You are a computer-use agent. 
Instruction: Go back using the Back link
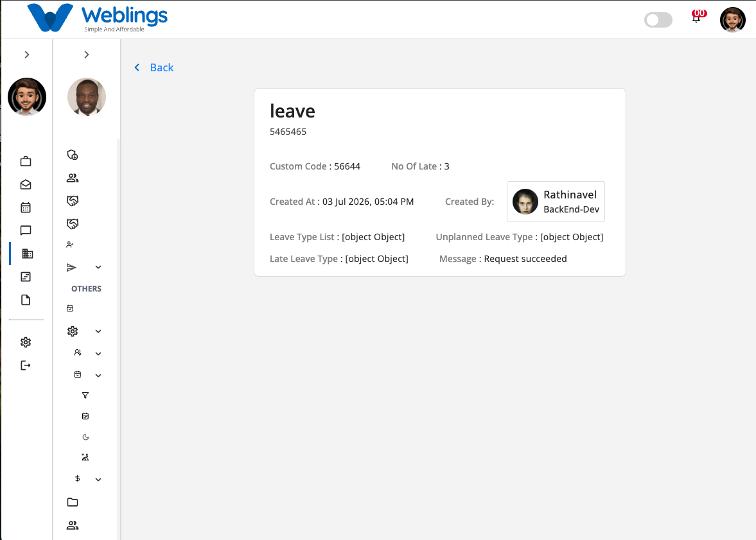coord(154,67)
